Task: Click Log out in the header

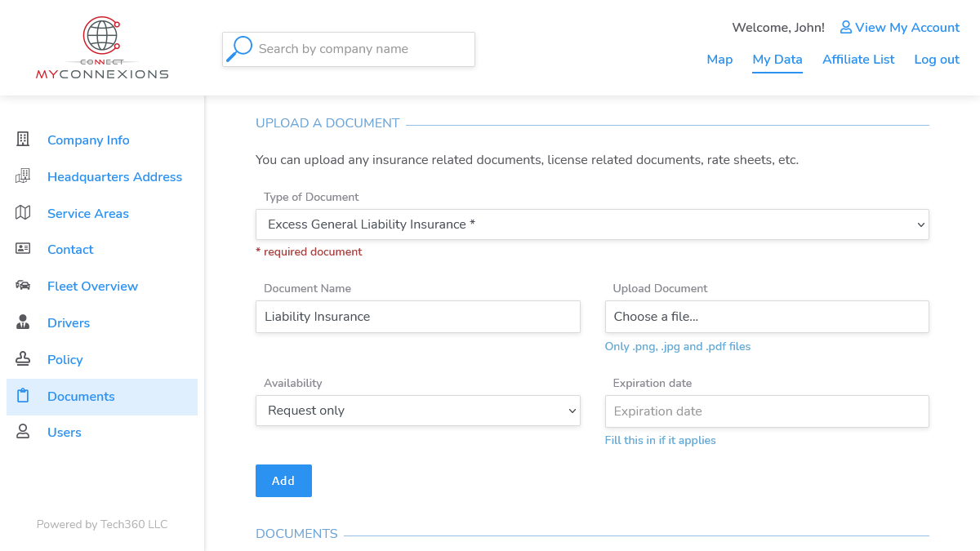Action: (937, 60)
